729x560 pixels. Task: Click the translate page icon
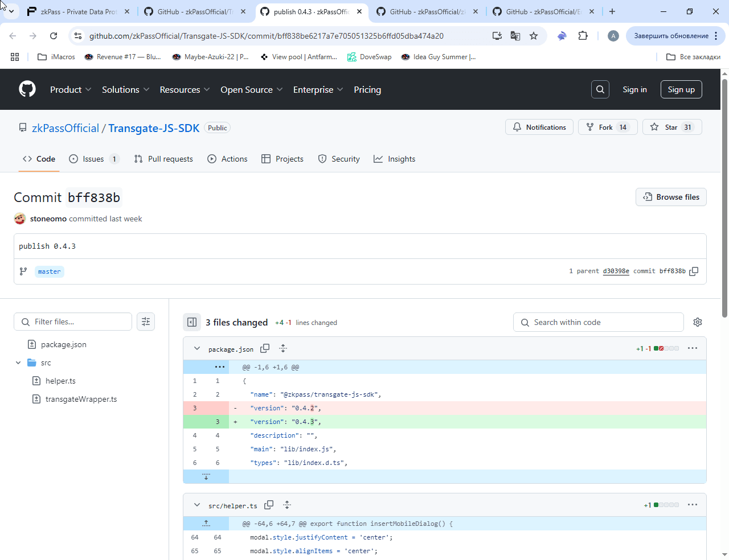(x=515, y=36)
